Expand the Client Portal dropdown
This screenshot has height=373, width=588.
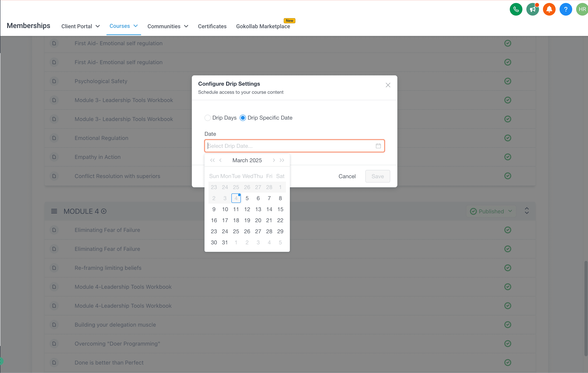pyautogui.click(x=80, y=26)
